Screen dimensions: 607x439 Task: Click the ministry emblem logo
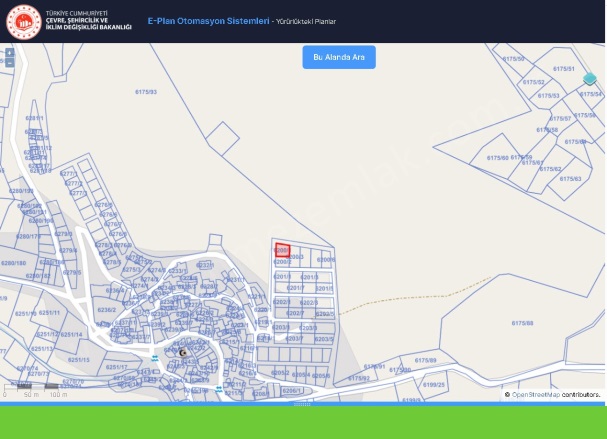pos(23,20)
